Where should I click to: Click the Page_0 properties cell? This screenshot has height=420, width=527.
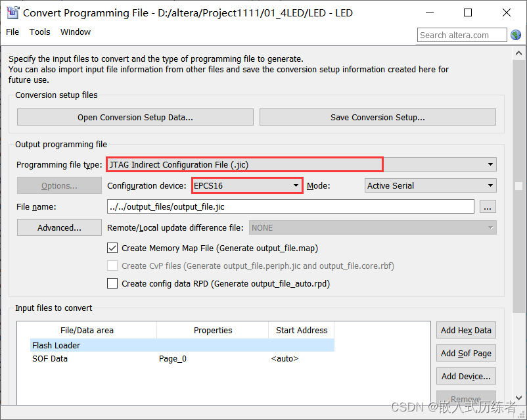tap(173, 359)
